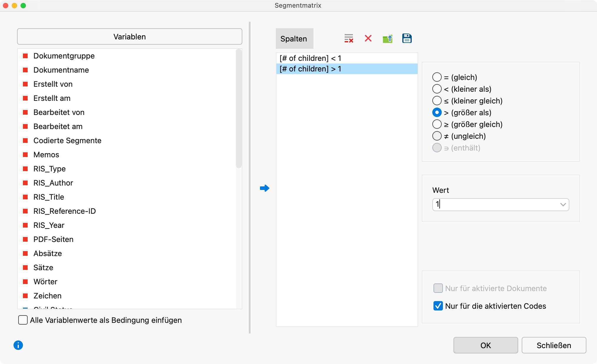This screenshot has height=364, width=597.
Task: Click the red square icon beside Zeichen
Action: [x=25, y=296]
